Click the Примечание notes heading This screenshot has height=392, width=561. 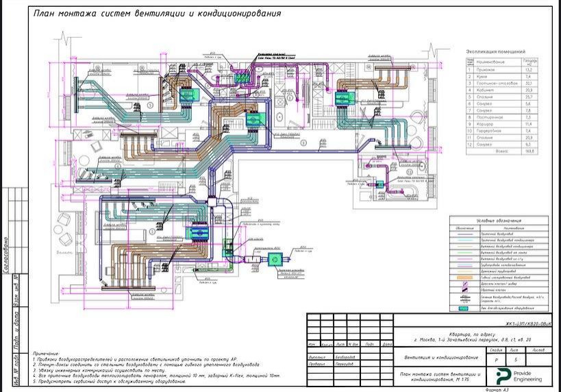[47, 353]
